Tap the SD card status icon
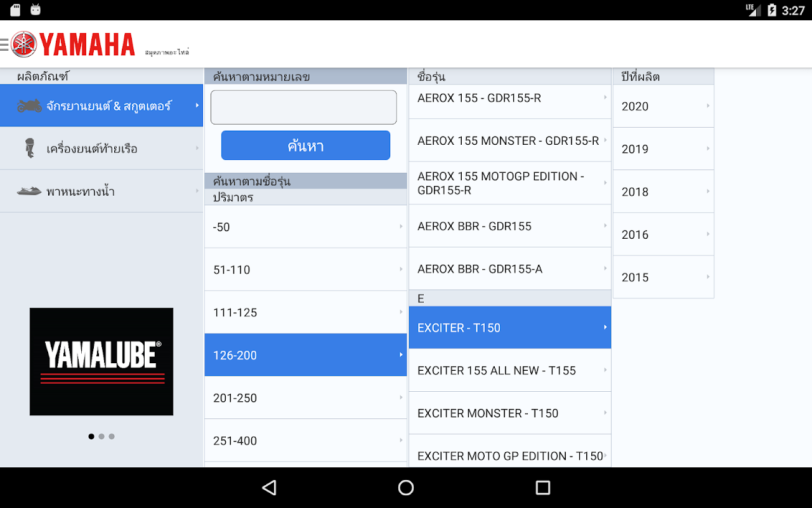 [x=15, y=10]
